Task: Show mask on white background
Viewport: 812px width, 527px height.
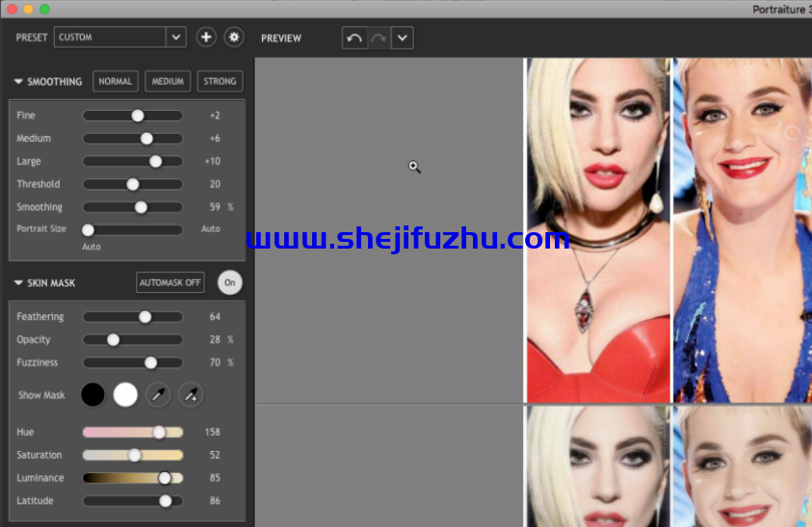Action: click(x=125, y=395)
